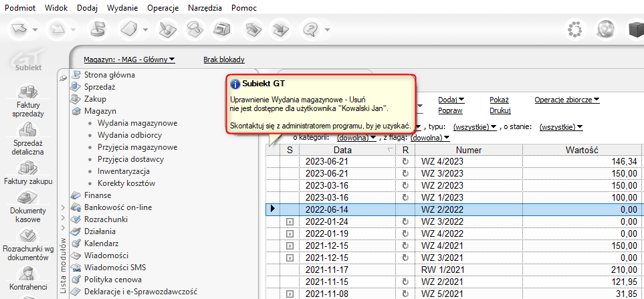Open Kontrahenci sidebar icon

tap(28, 274)
